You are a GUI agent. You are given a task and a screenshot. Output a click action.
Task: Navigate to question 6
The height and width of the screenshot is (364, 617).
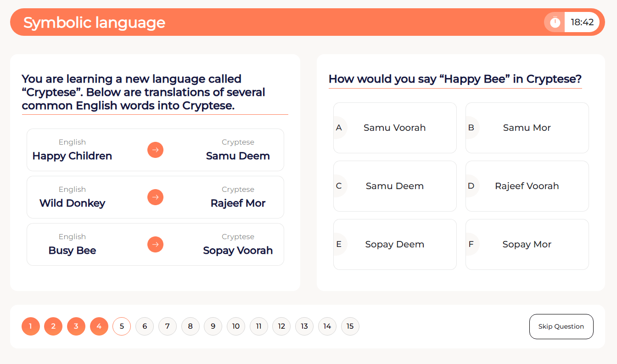(x=145, y=326)
